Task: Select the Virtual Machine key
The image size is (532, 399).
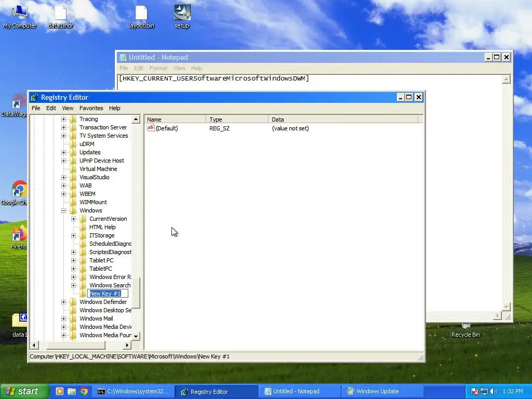Action: 98,169
